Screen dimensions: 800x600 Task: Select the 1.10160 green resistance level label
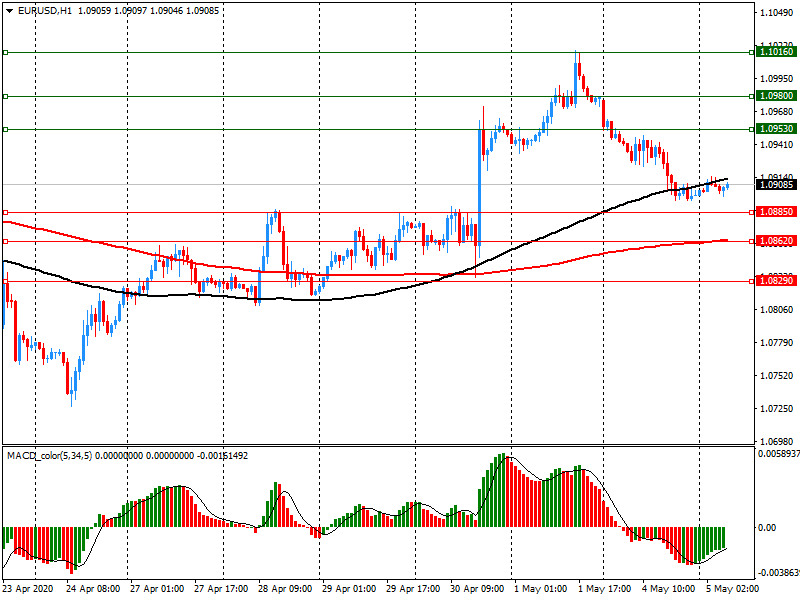(x=776, y=52)
